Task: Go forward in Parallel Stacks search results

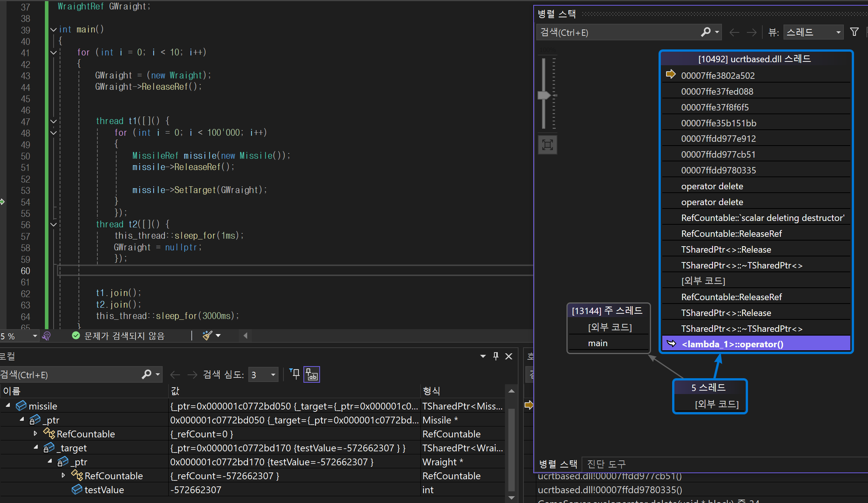Action: click(x=751, y=32)
